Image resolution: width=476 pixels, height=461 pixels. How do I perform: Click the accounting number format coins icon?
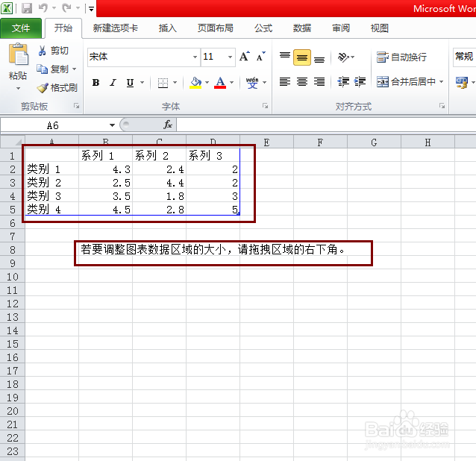[x=462, y=82]
